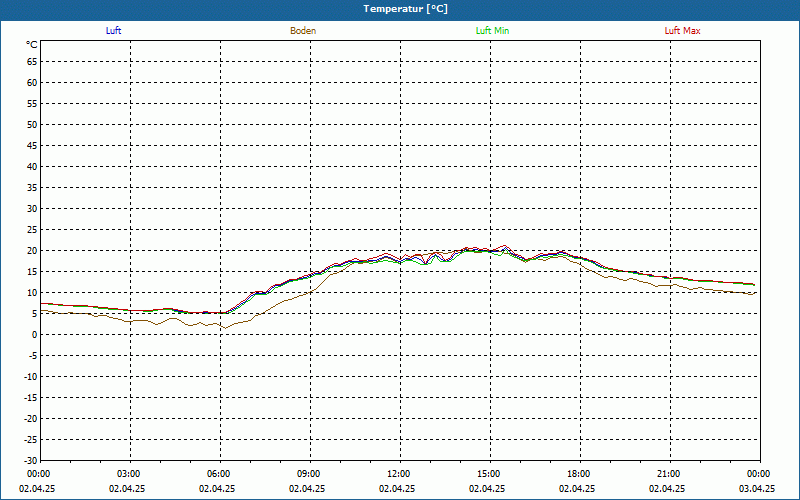Viewport: 800px width, 500px height.
Task: Click the -10 value on temperature axis
Action: [31, 377]
